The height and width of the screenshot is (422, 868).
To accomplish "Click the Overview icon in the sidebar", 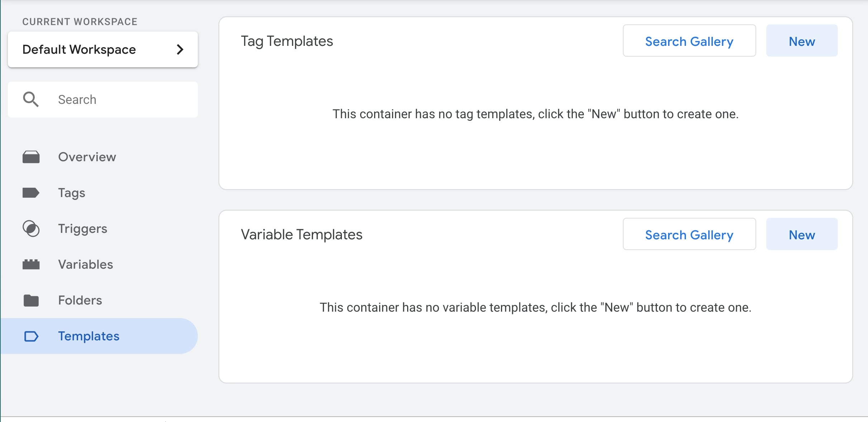I will coord(31,157).
